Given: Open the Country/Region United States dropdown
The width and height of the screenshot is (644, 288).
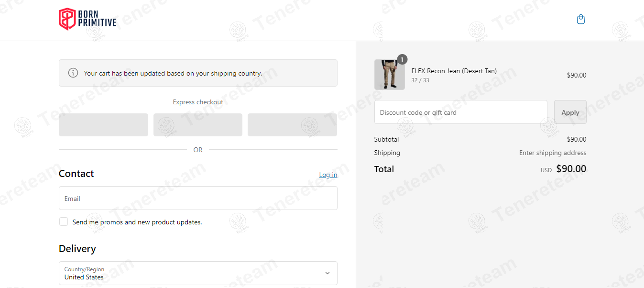Looking at the screenshot, I should (x=198, y=273).
